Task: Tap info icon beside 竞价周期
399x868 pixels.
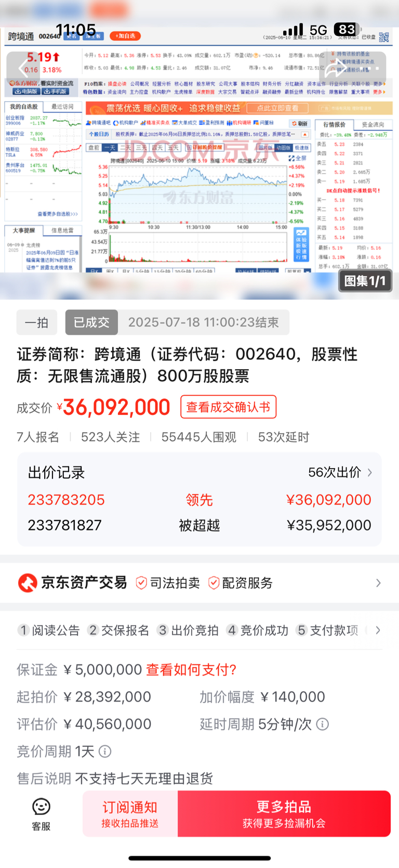Action: tap(105, 752)
